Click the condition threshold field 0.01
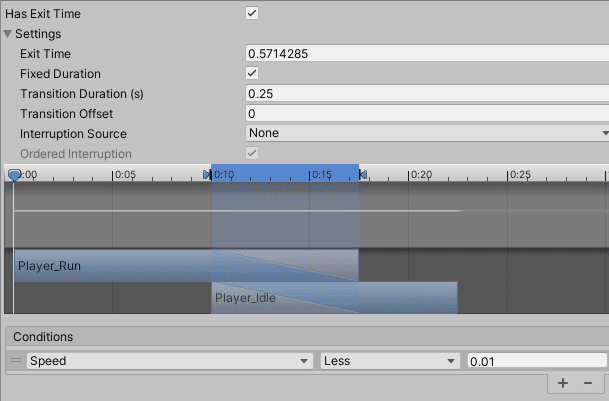Screen dimensions: 609x401 point(536,361)
